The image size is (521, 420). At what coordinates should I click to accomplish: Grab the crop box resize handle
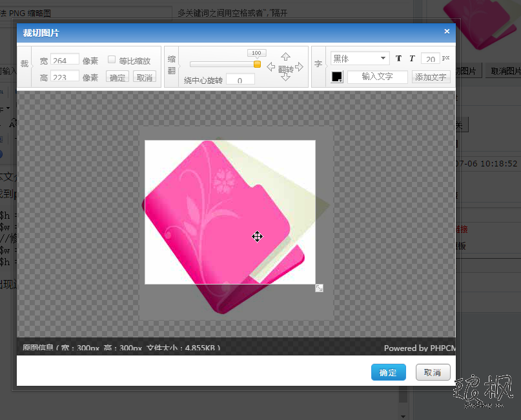coord(319,288)
